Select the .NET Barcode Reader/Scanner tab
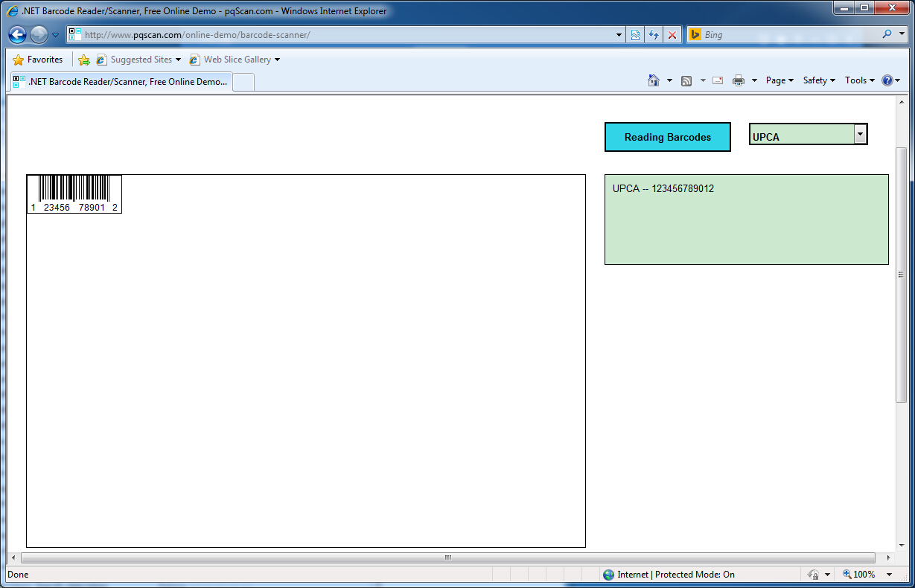Viewport: 915px width, 588px height. click(121, 82)
